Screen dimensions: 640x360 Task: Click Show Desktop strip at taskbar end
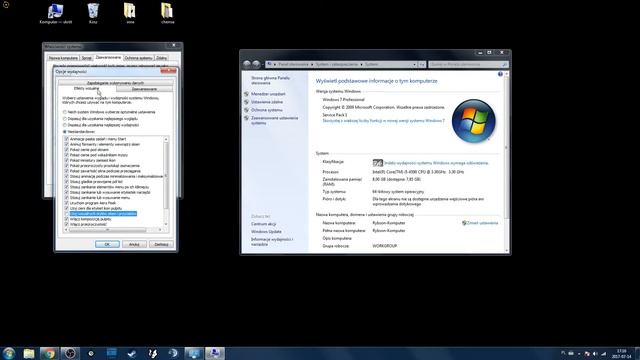pos(637,353)
